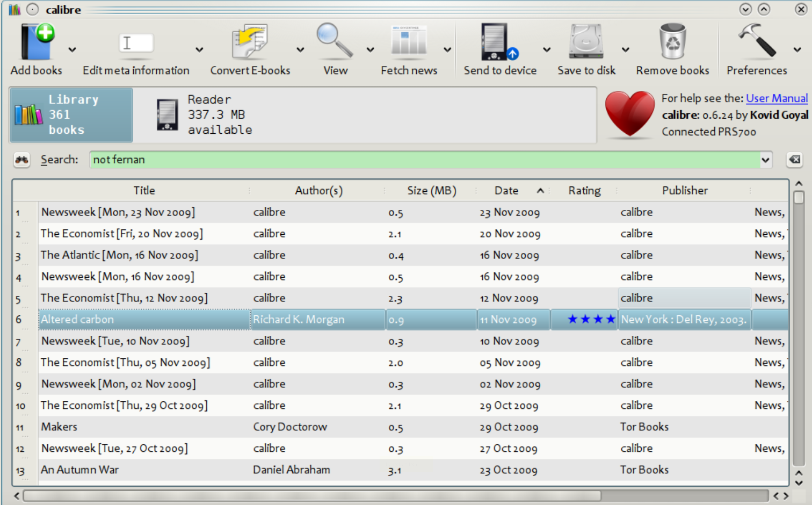
Task: Sort by the Author(s) column header
Action: [x=318, y=190]
